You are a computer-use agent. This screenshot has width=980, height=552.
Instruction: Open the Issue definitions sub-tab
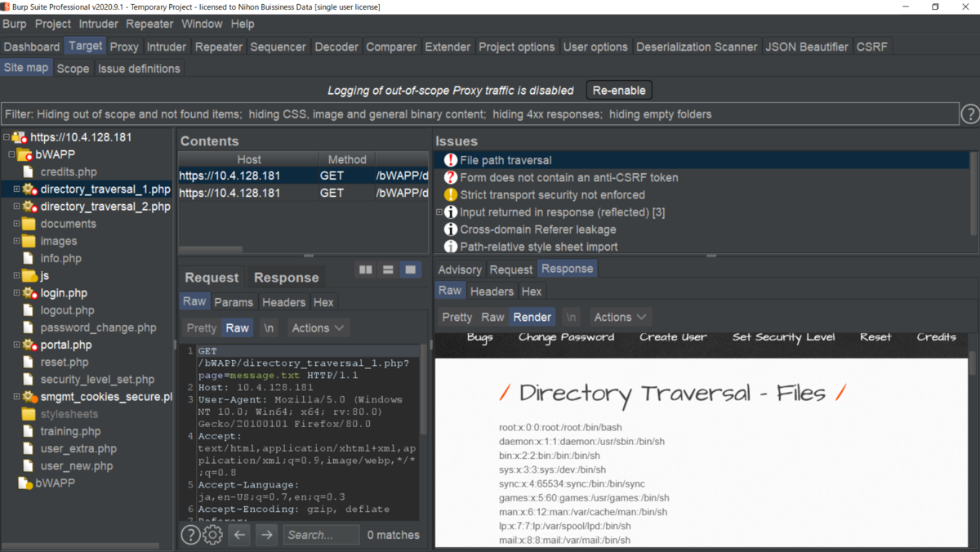tap(139, 69)
